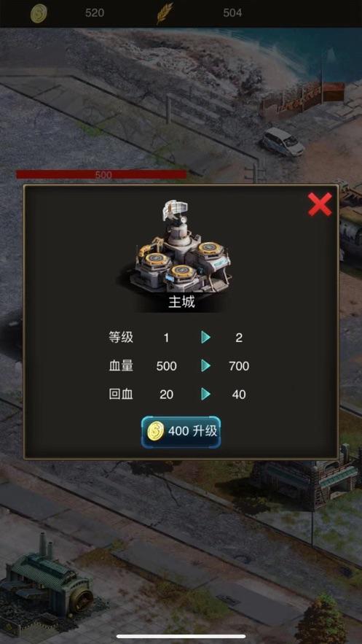
Task: Click the coin icon on upgrade button
Action: [155, 431]
